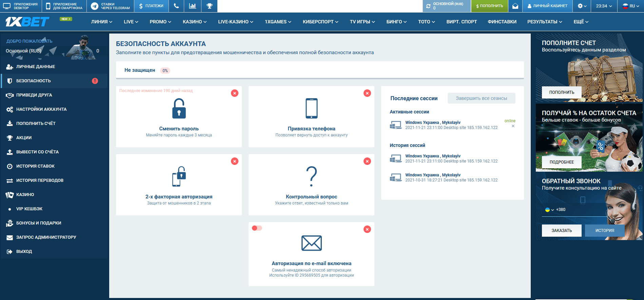Click the padlock Change Password icon
The image size is (644, 300).
(179, 109)
